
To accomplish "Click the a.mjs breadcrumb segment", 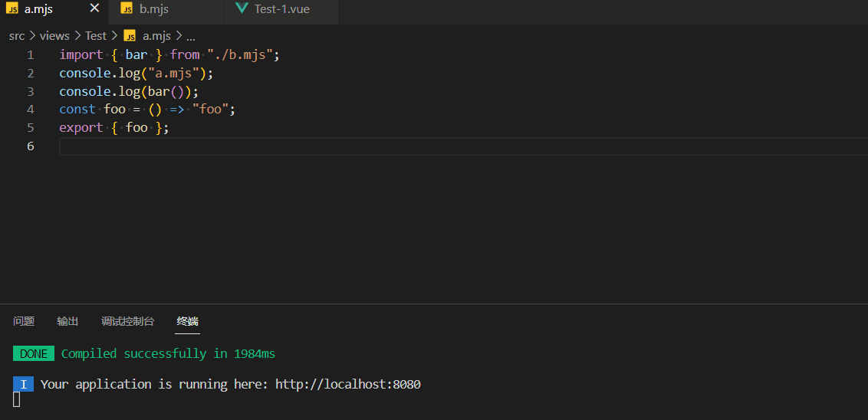I will pyautogui.click(x=156, y=36).
